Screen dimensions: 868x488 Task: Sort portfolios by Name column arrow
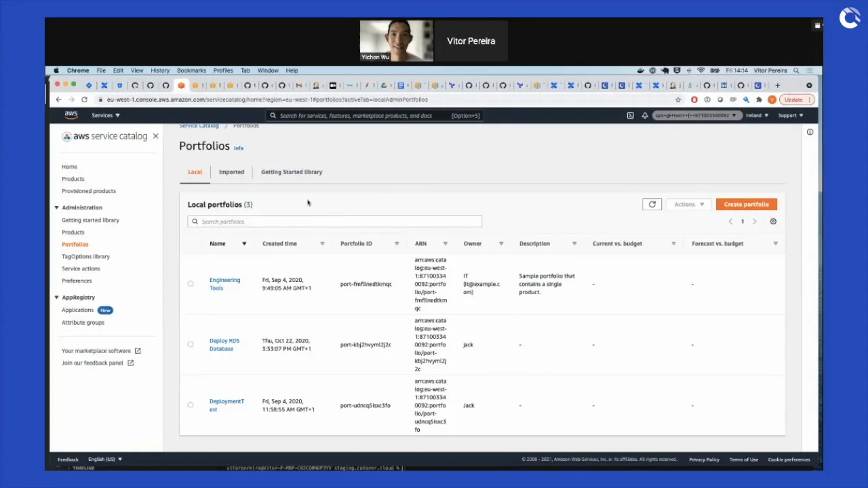pos(244,244)
